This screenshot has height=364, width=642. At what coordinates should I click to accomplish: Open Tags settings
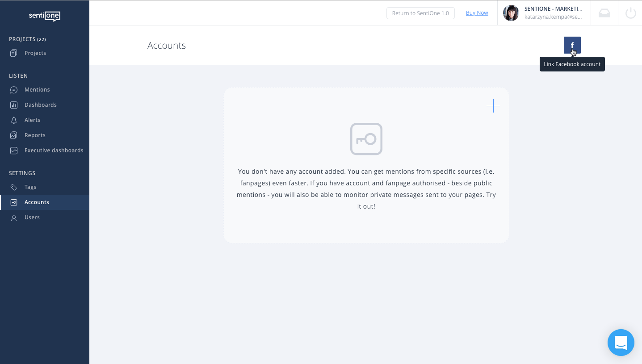[x=30, y=187]
